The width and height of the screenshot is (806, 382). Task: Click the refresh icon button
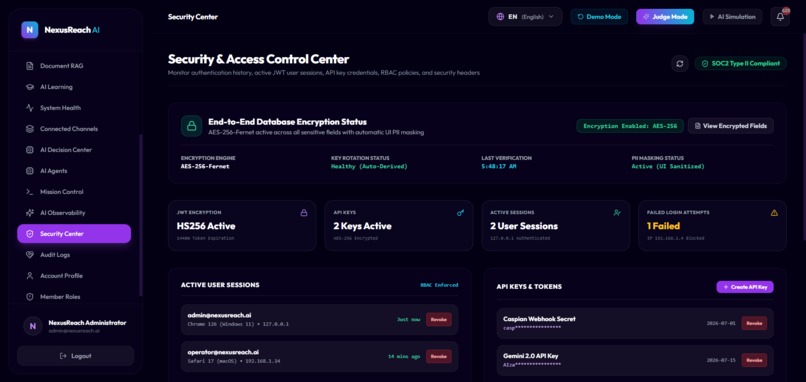[680, 64]
